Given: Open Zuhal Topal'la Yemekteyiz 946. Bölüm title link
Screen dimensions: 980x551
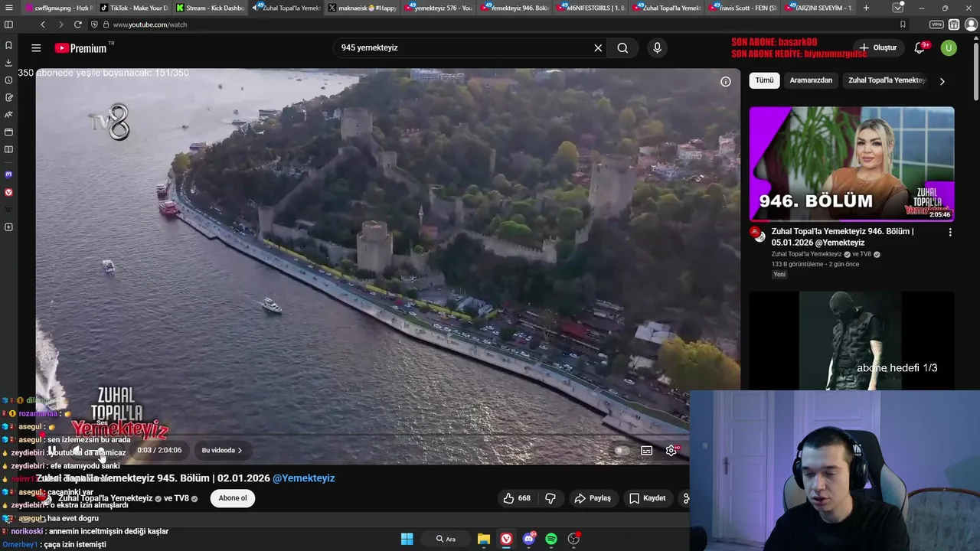Looking at the screenshot, I should click(842, 236).
